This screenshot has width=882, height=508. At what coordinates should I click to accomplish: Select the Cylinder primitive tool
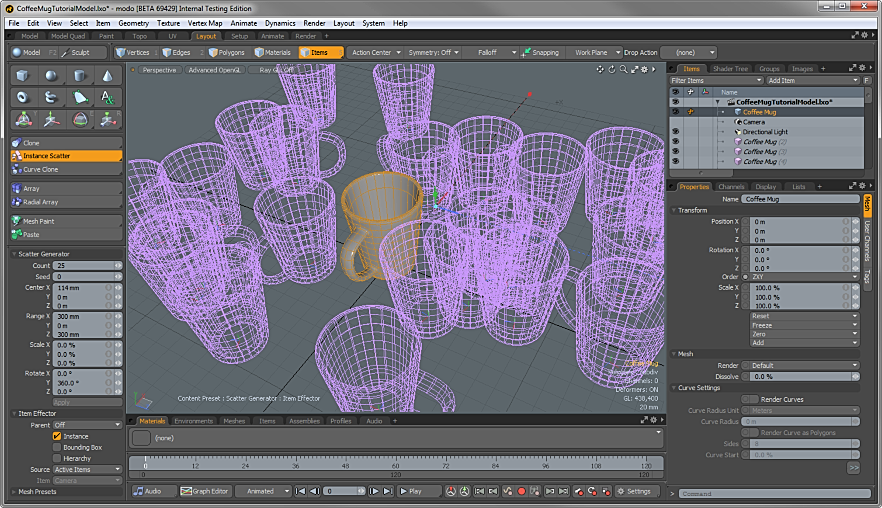tap(80, 75)
